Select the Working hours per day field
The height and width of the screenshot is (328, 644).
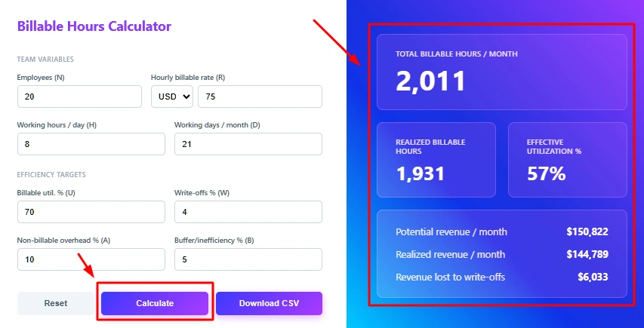pyautogui.click(x=91, y=144)
